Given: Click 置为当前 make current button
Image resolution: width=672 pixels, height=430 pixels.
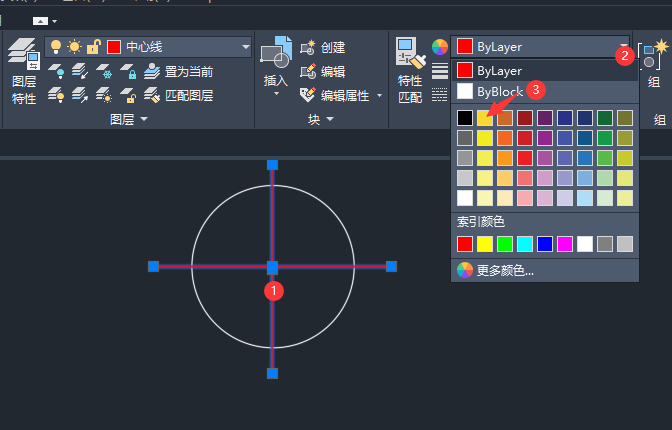Looking at the screenshot, I should [178, 71].
